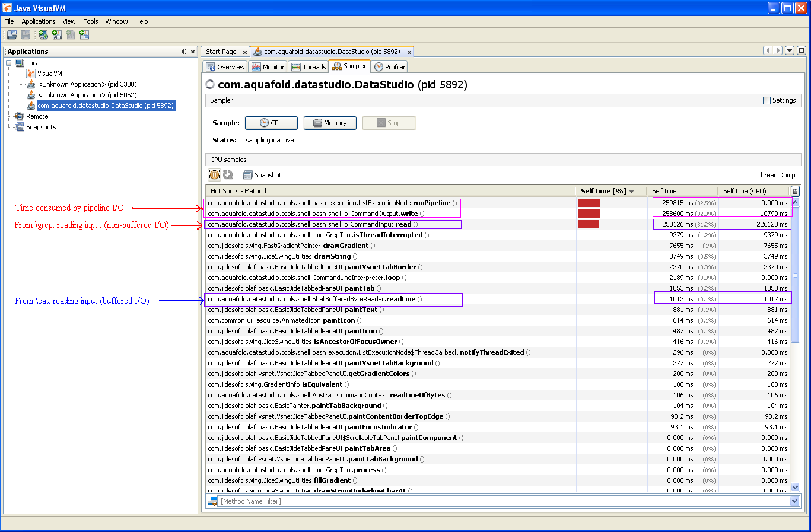Open the Help menu

tap(141, 21)
